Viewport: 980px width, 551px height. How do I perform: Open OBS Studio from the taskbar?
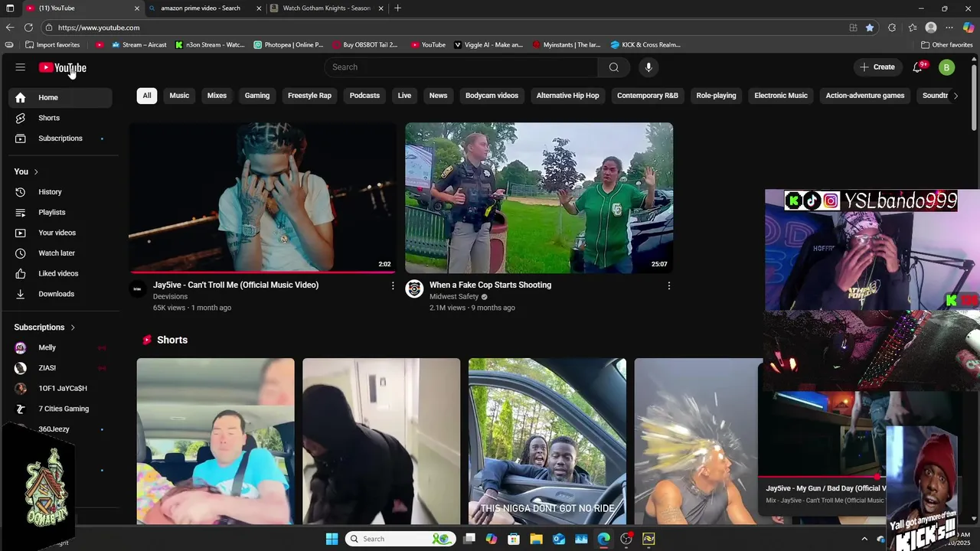coord(626,539)
